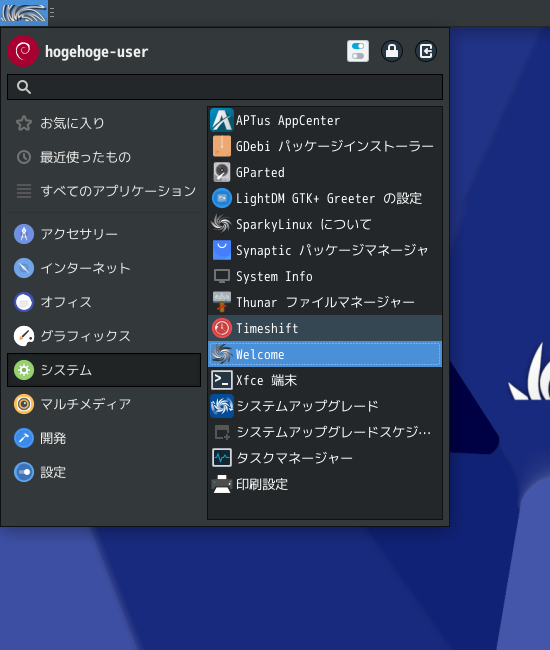
Task: Click the インターネット globe icon
Action: click(x=24, y=268)
